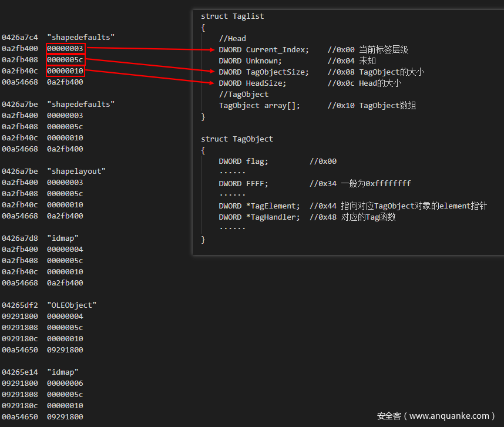Click the red-boxed value 00000003
Image resolution: width=504 pixels, height=427 pixels.
tap(65, 48)
